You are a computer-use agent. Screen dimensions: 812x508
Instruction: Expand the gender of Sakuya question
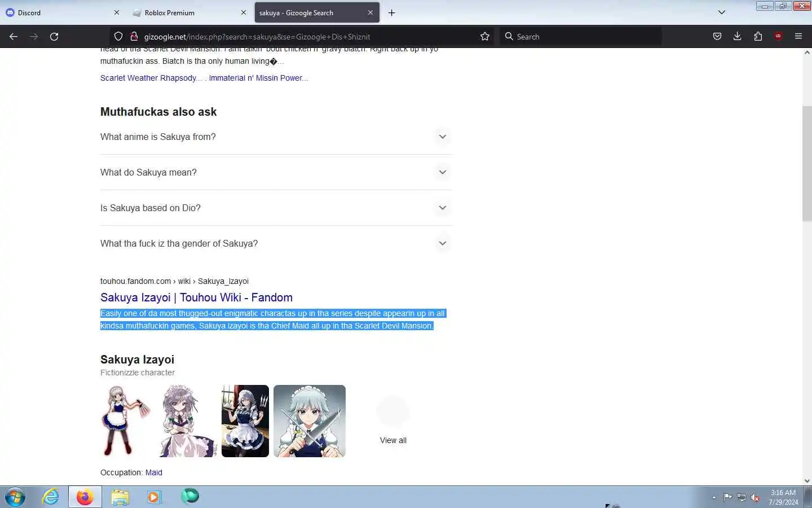[x=276, y=243]
